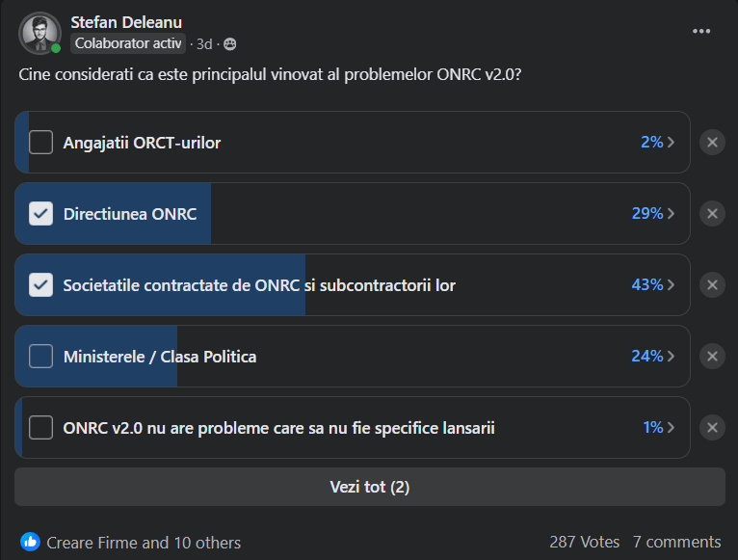Check the Angajatii ORCT-urilor checkbox

pyautogui.click(x=40, y=143)
